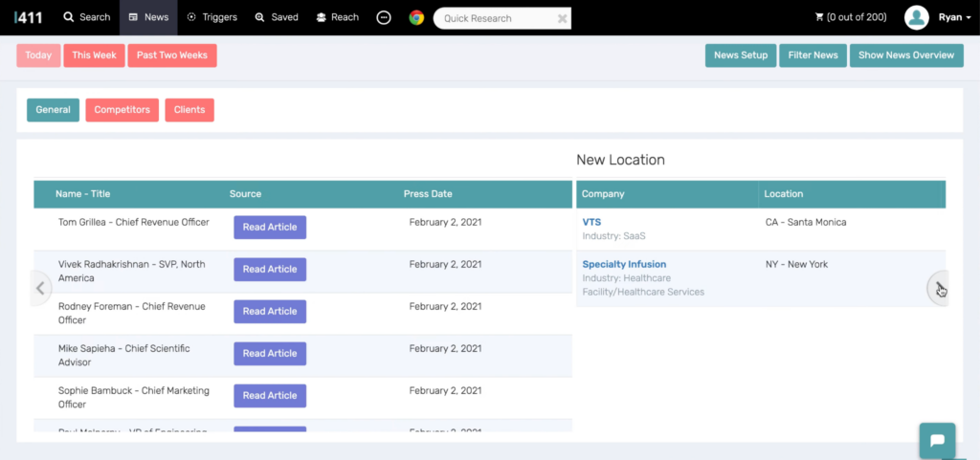Click the 411 logo
Viewport: 980px width, 460px height.
[28, 17]
